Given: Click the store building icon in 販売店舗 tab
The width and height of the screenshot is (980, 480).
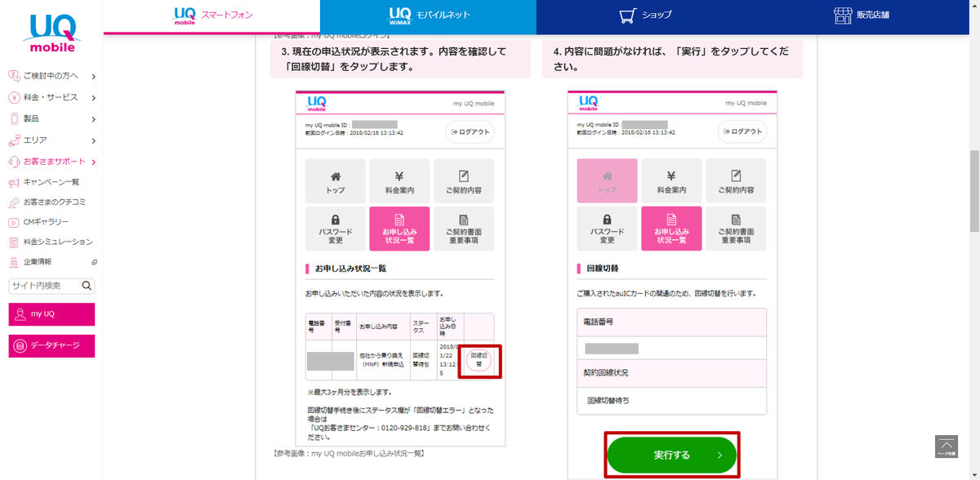Looking at the screenshot, I should [844, 16].
